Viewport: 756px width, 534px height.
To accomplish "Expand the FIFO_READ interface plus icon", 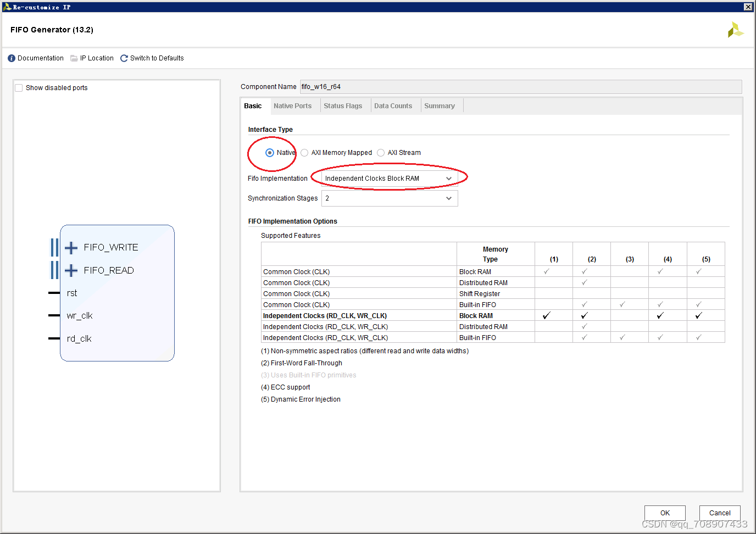I will point(71,270).
